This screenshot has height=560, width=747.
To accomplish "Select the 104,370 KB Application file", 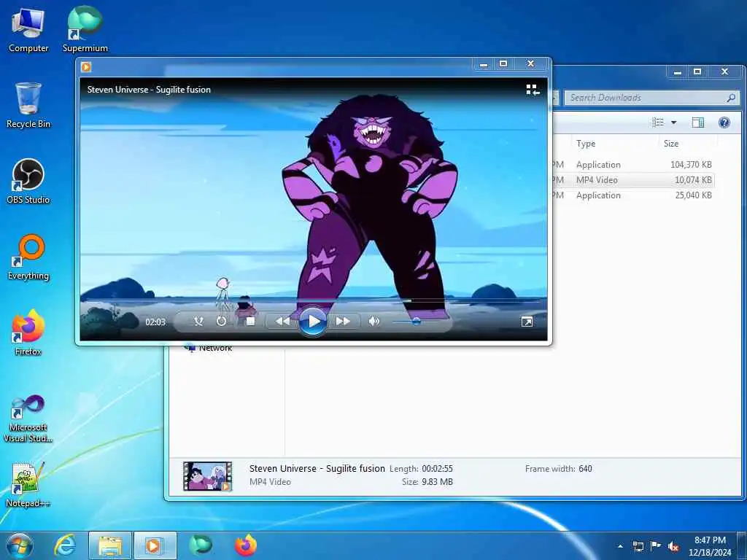I will pos(634,165).
